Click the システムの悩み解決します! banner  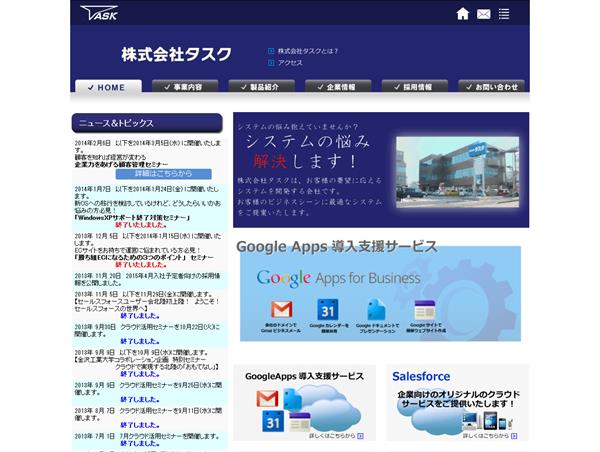coord(381,170)
